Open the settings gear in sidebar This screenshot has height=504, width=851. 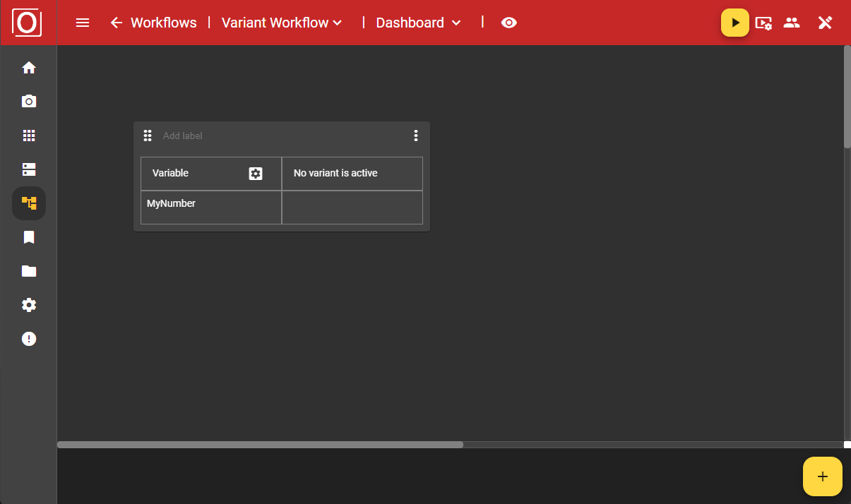[29, 305]
